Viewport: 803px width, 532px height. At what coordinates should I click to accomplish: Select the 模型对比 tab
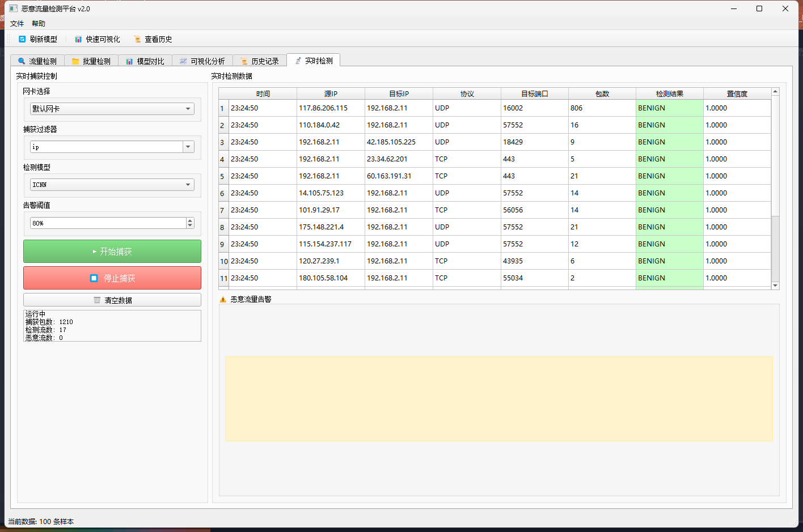point(145,61)
